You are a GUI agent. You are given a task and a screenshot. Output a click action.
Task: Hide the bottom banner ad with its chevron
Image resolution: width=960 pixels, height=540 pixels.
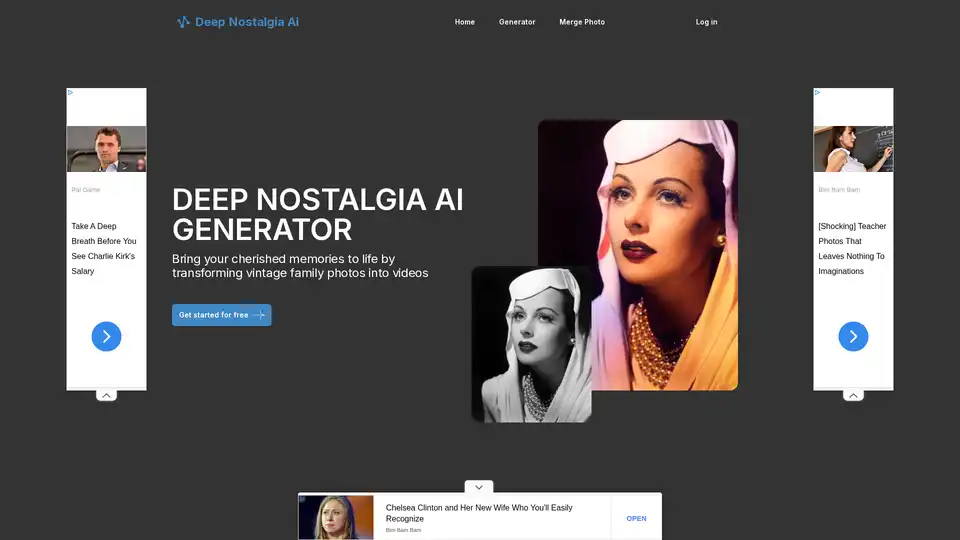[479, 487]
